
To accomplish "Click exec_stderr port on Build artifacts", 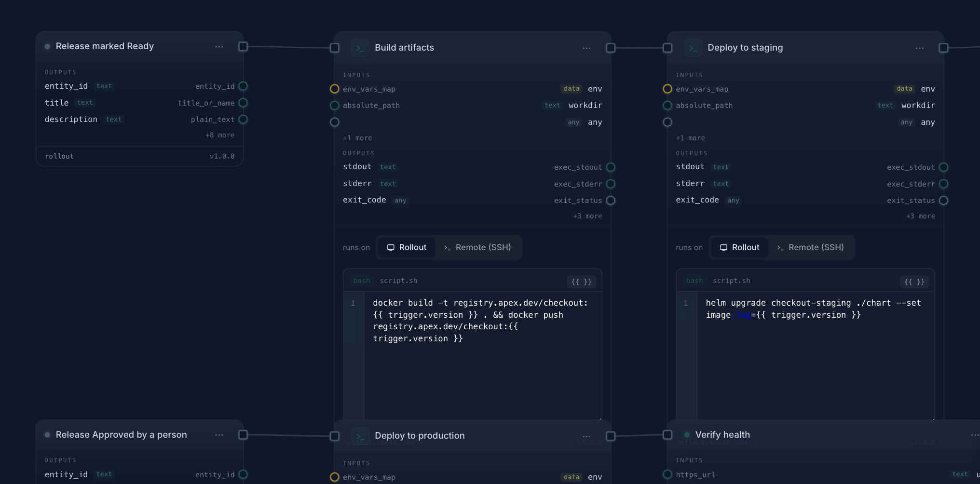I will [611, 184].
